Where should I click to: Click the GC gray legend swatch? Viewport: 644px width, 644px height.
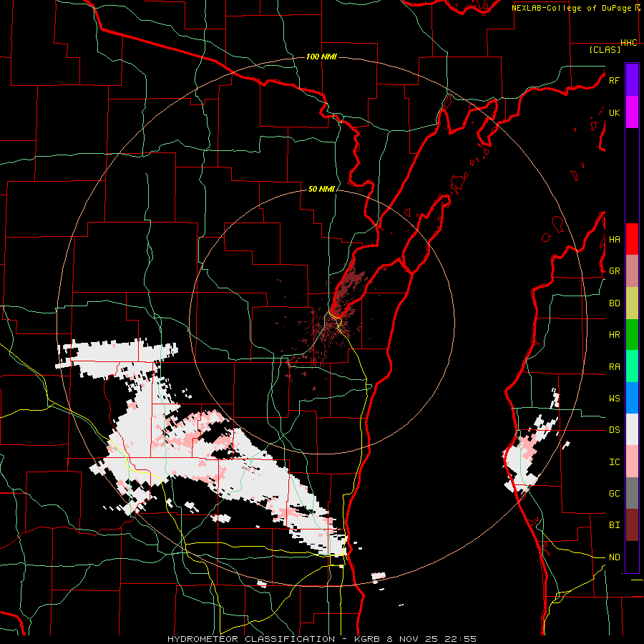click(x=632, y=493)
